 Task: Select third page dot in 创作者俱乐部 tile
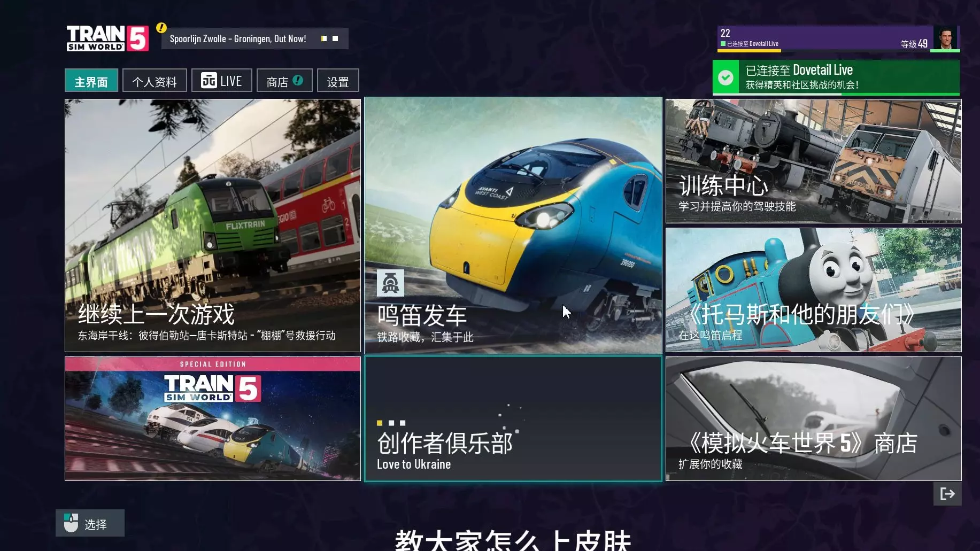point(403,423)
